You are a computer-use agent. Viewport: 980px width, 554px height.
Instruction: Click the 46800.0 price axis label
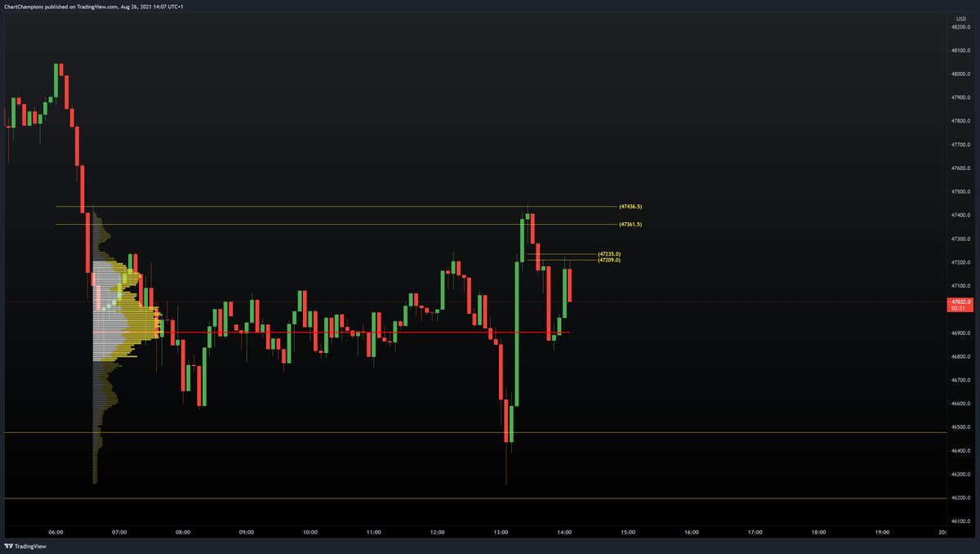[x=960, y=357]
